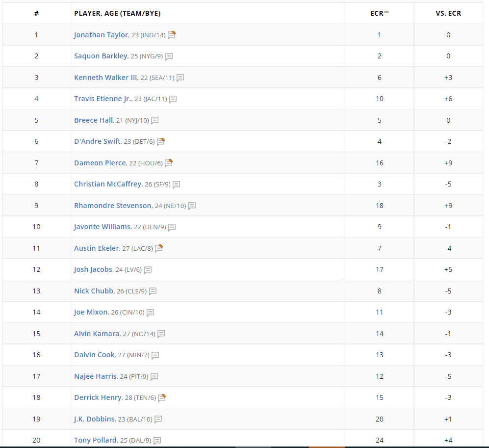Visit Javonte Williams player link
This screenshot has height=448, width=489.
pyautogui.click(x=103, y=227)
